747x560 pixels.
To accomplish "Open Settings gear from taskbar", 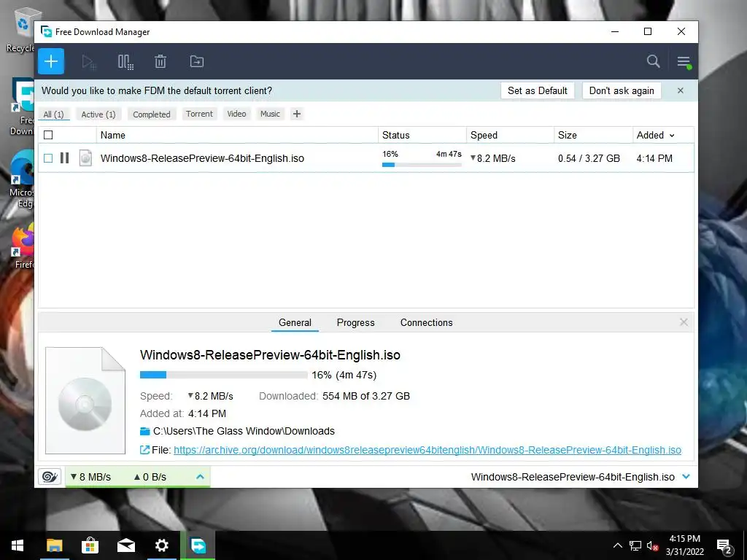I will click(x=162, y=545).
